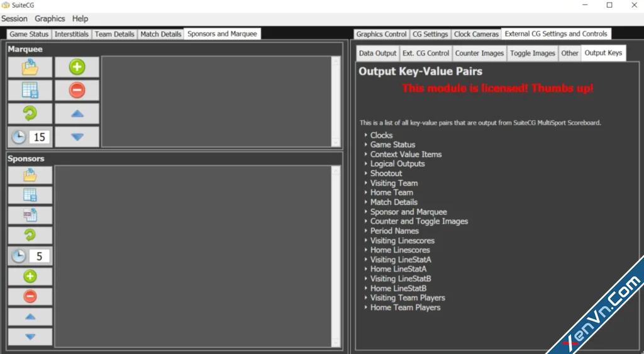Expand the Home Team key group

(365, 192)
